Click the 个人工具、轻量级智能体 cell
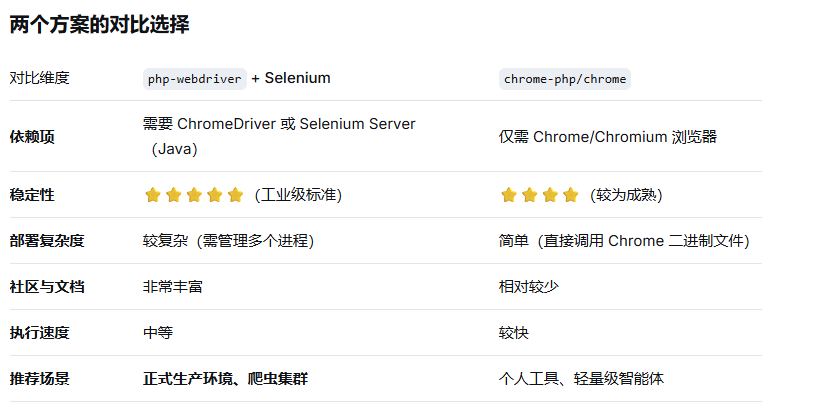Screen dimensions: 831x412 581,379
